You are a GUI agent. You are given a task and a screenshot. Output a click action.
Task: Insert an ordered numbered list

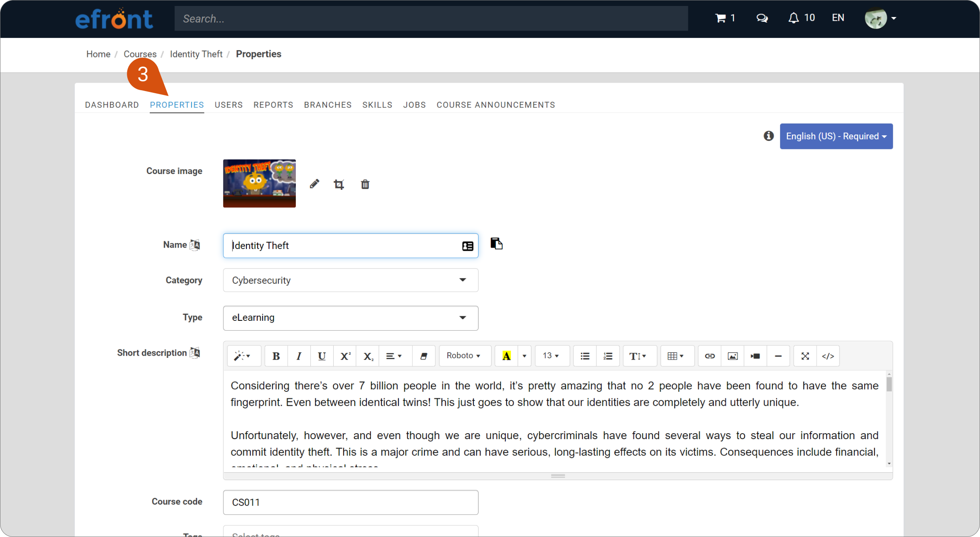608,356
